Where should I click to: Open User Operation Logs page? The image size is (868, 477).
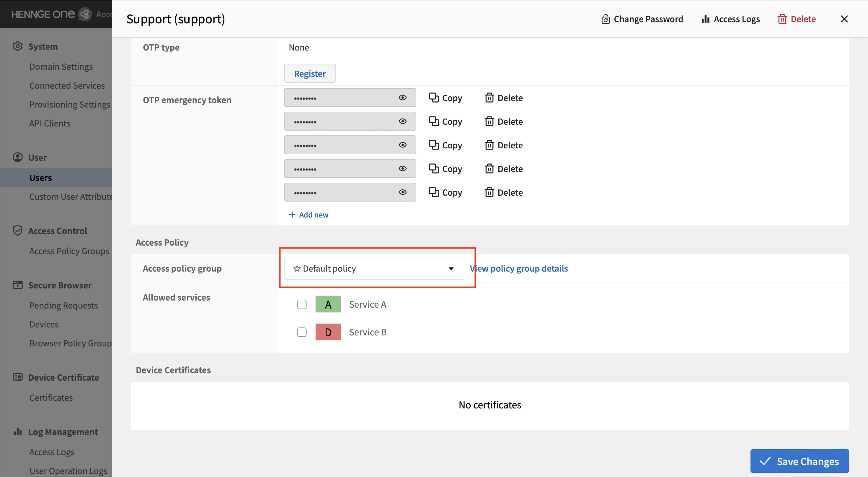68,470
